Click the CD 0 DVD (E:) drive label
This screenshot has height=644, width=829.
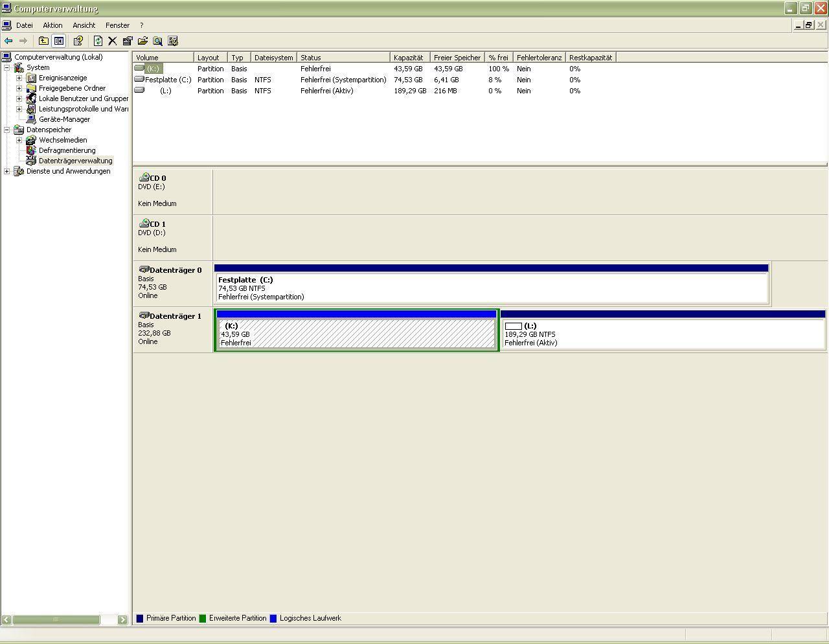(172, 190)
